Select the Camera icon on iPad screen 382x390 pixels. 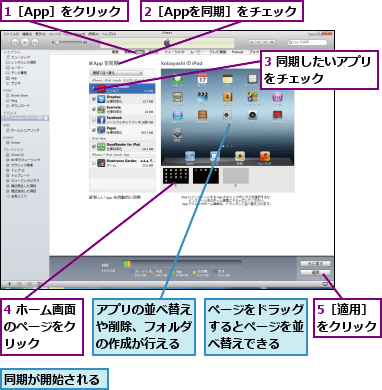click(252, 115)
